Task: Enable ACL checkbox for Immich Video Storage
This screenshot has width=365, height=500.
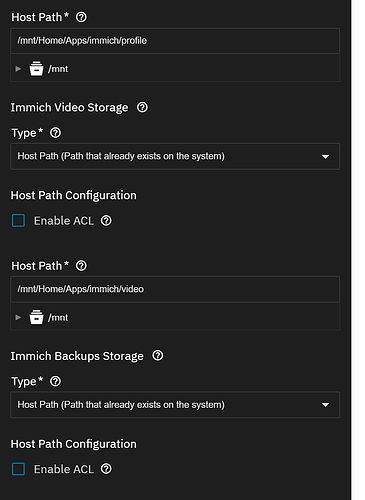Action: pos(18,220)
